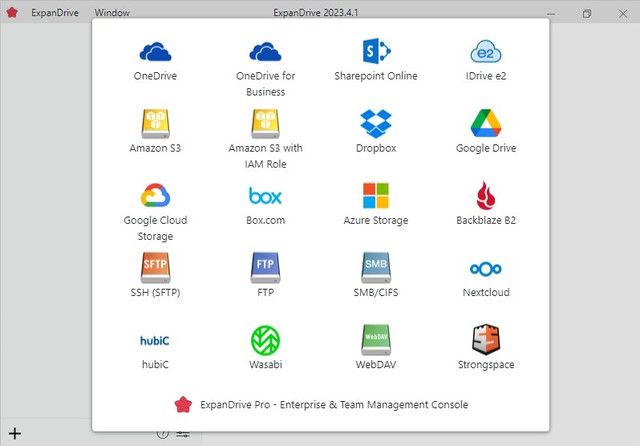Click the Amazon S3 drive icon
This screenshot has height=446, width=640.
pos(156,124)
